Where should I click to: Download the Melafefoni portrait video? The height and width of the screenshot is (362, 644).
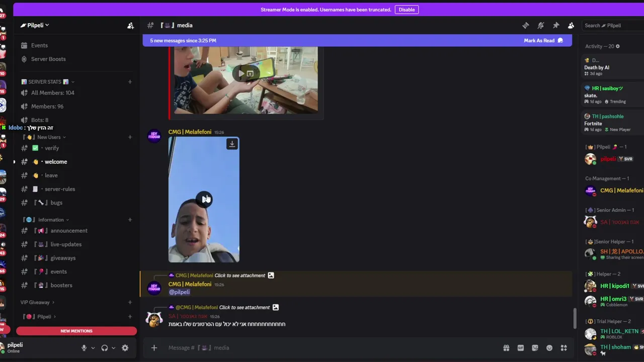point(232,144)
